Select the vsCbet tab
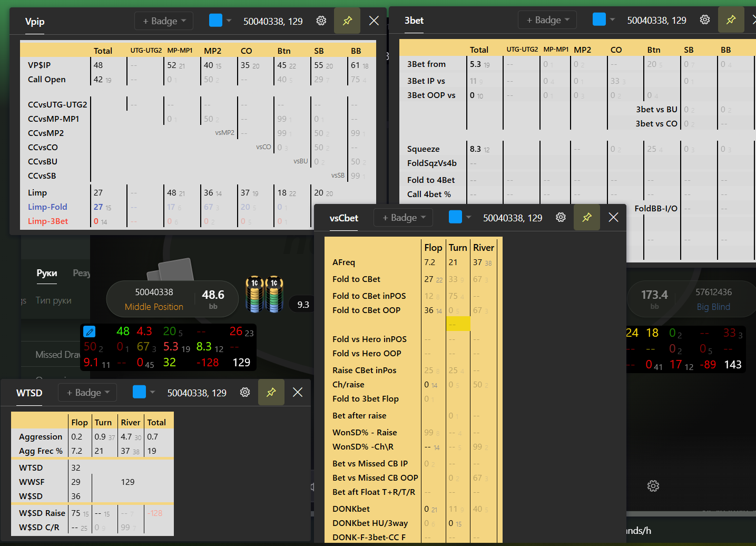 click(344, 218)
